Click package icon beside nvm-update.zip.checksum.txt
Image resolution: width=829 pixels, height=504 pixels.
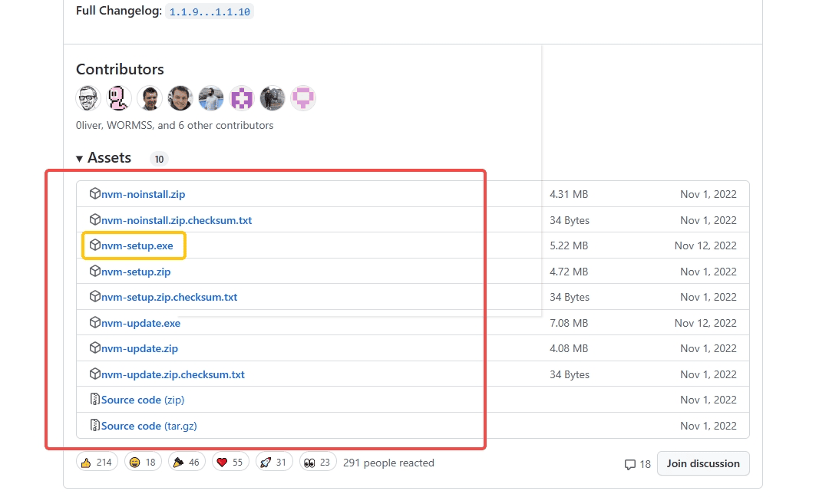(94, 374)
